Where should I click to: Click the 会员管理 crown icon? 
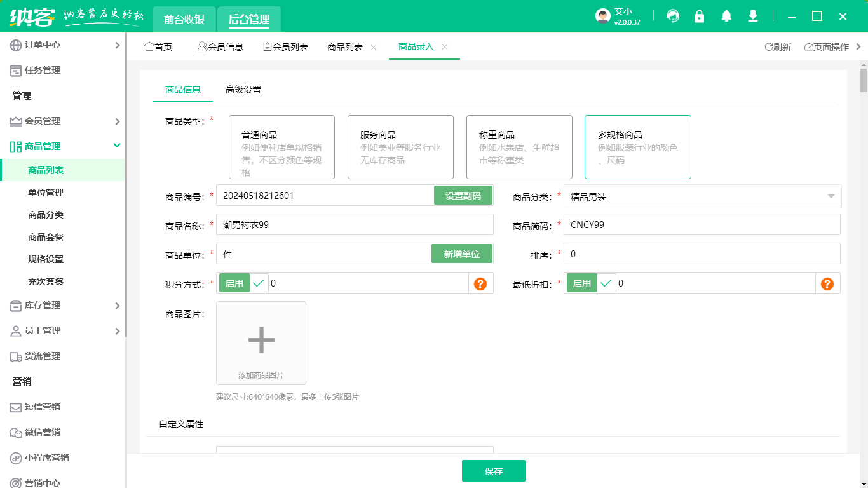pos(16,121)
